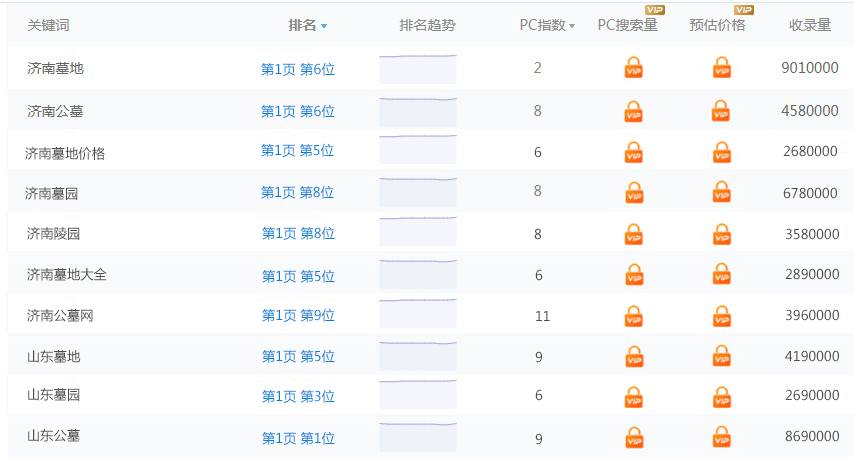Open ranking link 第1页 第1位 for 山东公墓
This screenshot has width=854, height=457.
pyautogui.click(x=298, y=438)
